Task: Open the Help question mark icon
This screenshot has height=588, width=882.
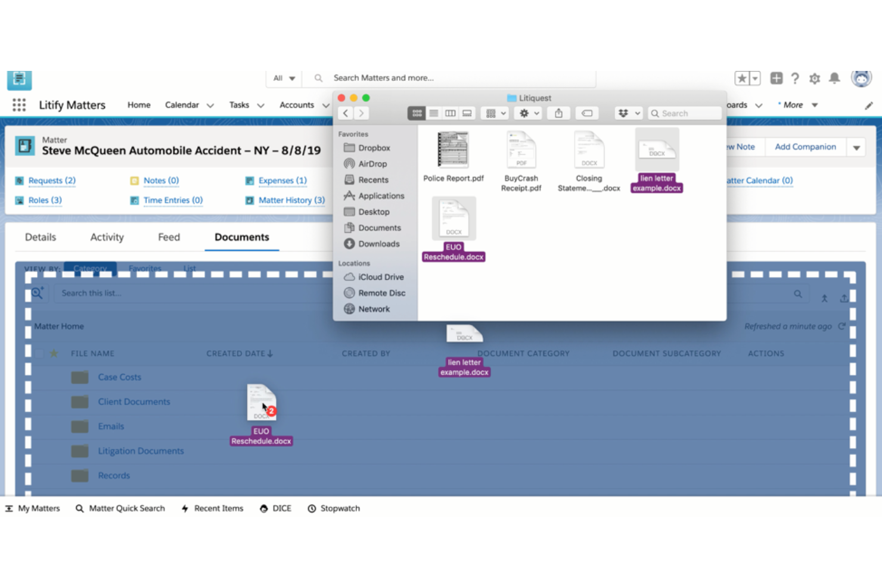Action: click(795, 78)
